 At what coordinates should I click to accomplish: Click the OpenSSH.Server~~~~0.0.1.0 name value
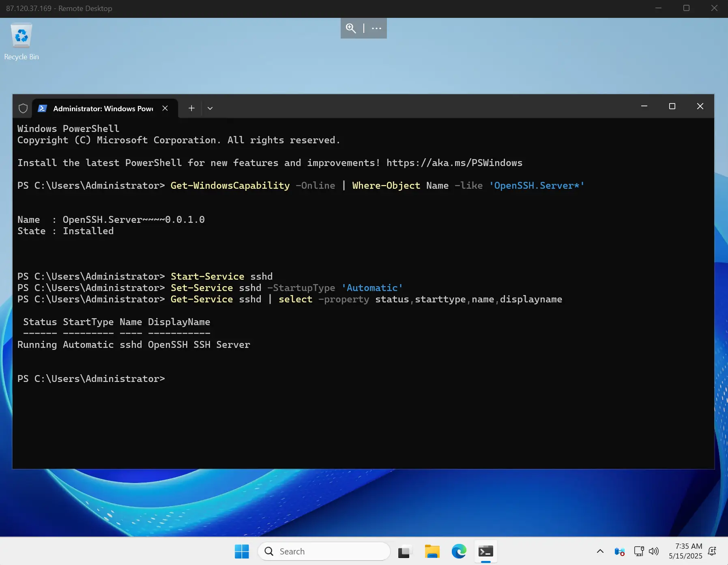(x=133, y=220)
